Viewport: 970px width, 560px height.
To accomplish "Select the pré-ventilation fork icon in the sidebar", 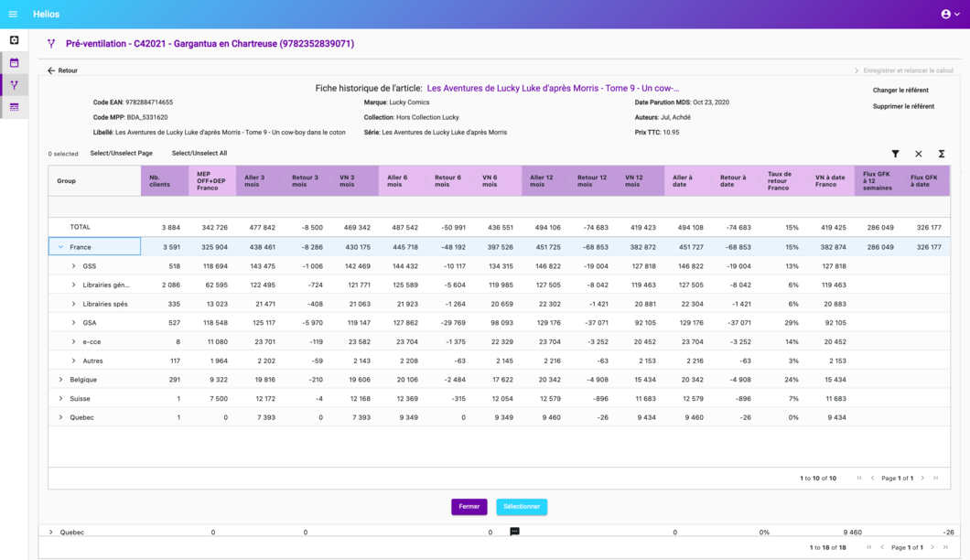I will [14, 85].
